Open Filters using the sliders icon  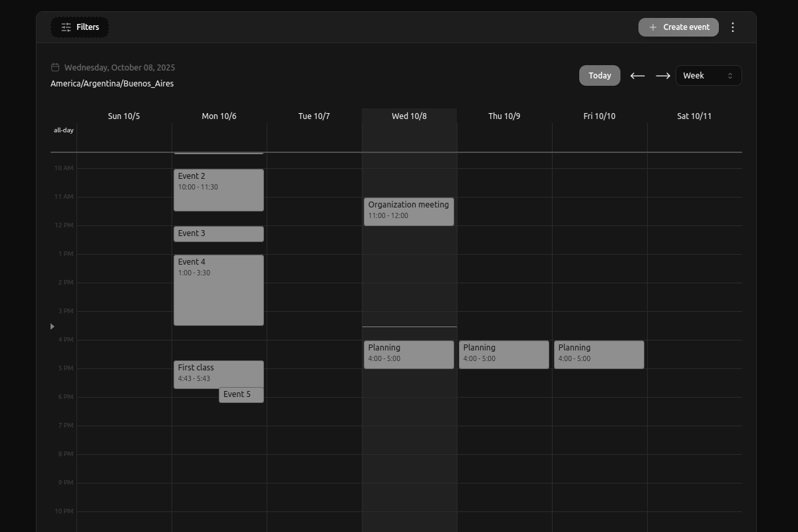coord(66,27)
